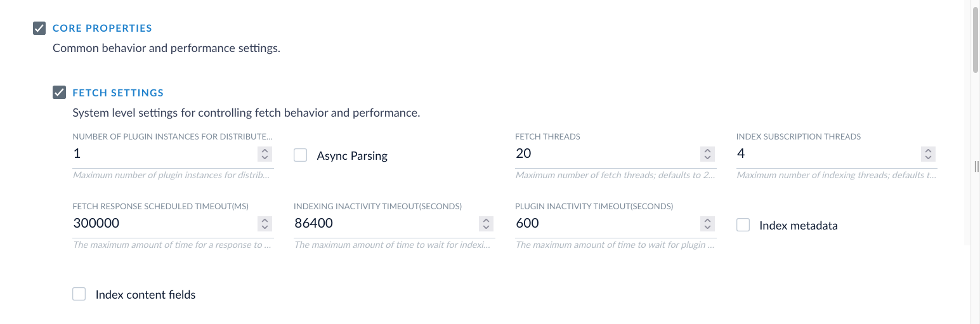Select the Fetch Response Timeout field 300000
Screen dimensions: 980x324
pos(165,223)
